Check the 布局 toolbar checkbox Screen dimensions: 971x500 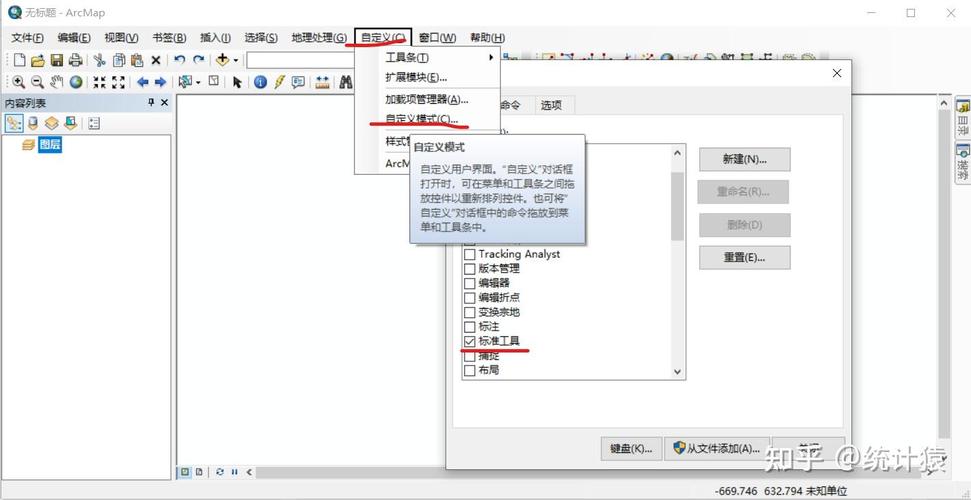[469, 371]
